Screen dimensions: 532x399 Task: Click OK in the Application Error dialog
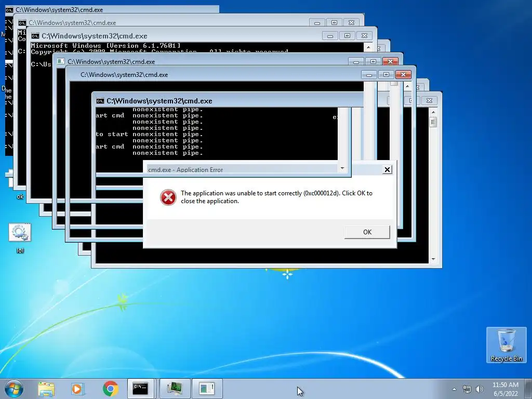pyautogui.click(x=367, y=232)
